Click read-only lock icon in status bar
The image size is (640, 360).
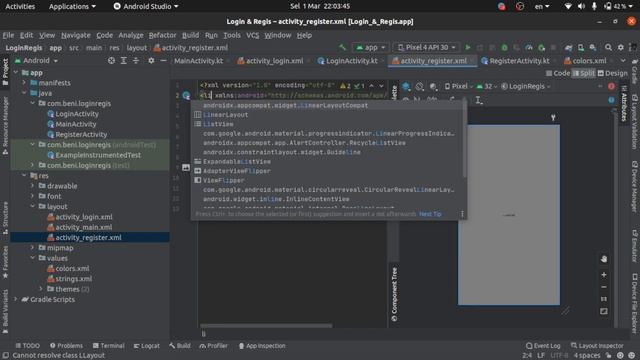click(608, 356)
